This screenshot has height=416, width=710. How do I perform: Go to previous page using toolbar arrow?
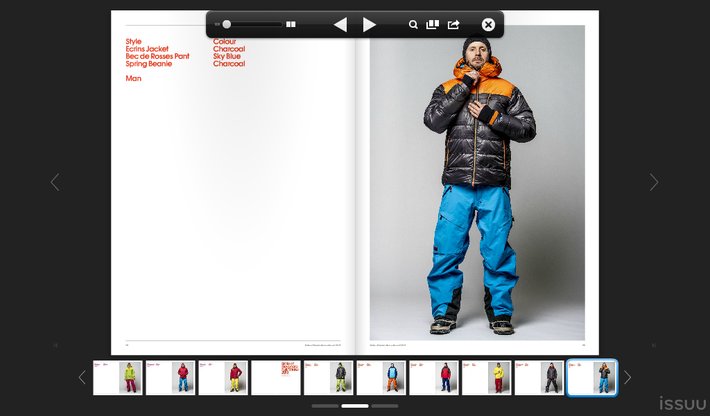click(340, 24)
